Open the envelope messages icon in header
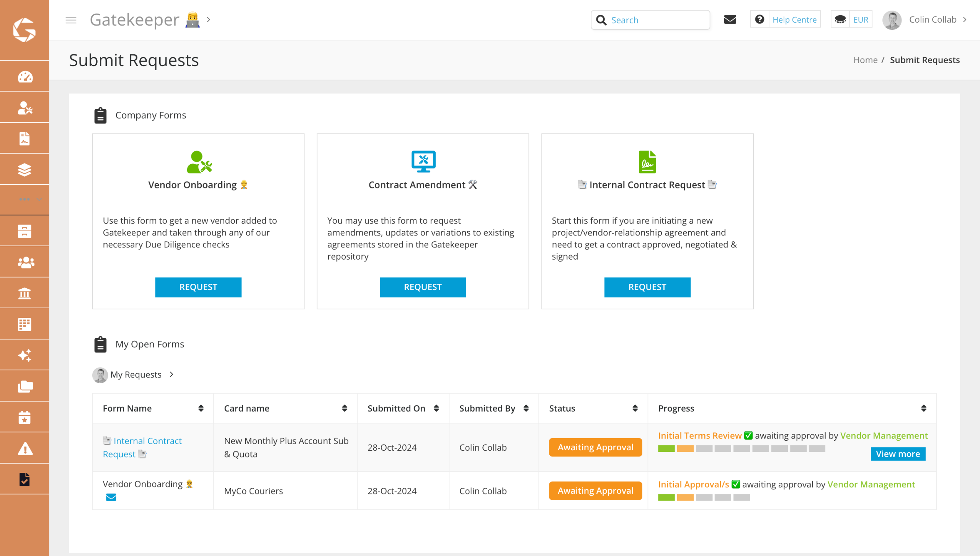The width and height of the screenshot is (980, 556). tap(730, 20)
